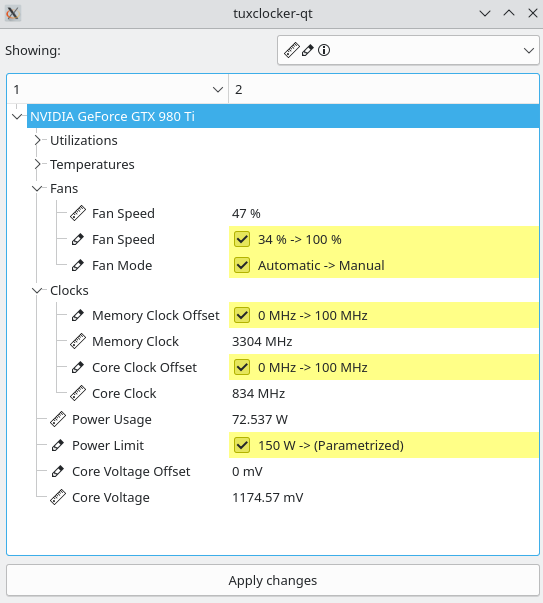The height and width of the screenshot is (603, 543).
Task: Uncheck the 34 % -> 100 % fan speed checkbox
Action: pyautogui.click(x=242, y=240)
